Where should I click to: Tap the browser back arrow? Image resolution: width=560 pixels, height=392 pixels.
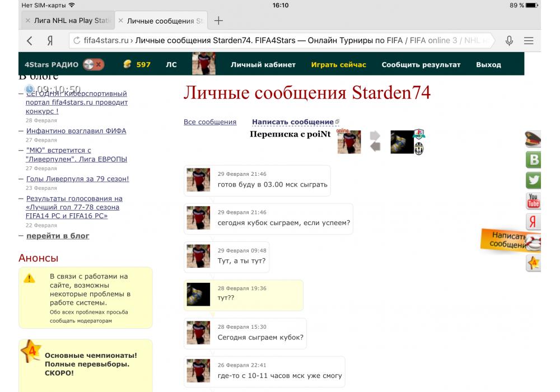coord(30,41)
